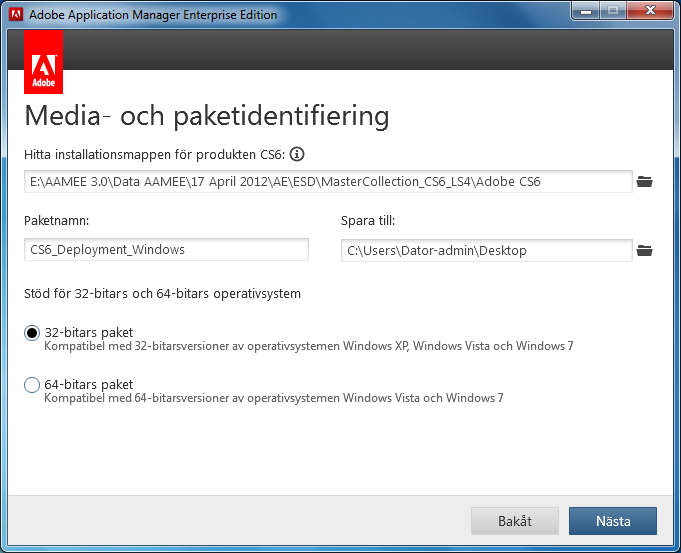Click the 64-bit compatibility description text
Viewport: 681px width, 553px height.
click(x=274, y=398)
